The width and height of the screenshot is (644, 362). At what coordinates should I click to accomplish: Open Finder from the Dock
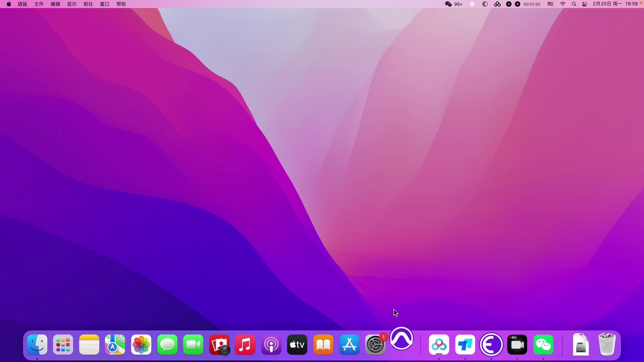point(37,345)
